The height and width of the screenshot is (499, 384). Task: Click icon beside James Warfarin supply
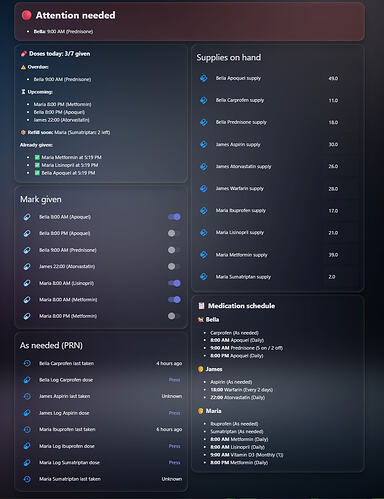(x=204, y=189)
